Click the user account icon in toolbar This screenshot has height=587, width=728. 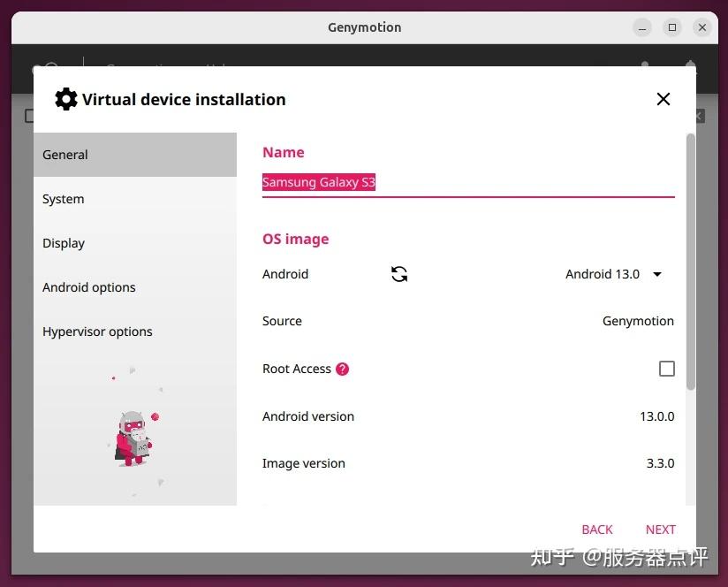(x=644, y=69)
